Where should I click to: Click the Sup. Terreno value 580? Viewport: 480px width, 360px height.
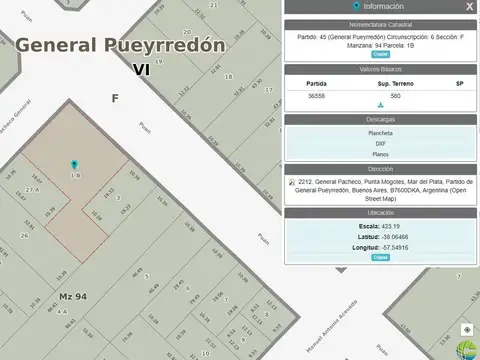point(395,96)
